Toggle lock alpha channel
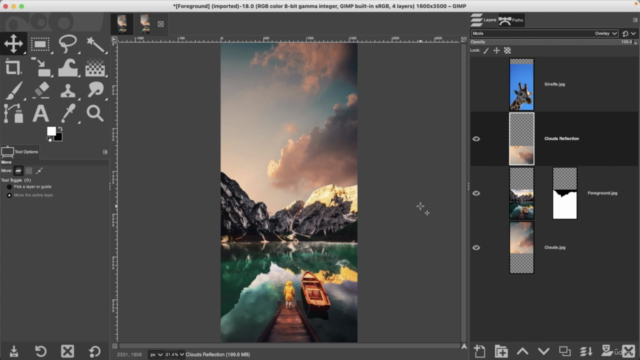640x360 pixels. 507,51
